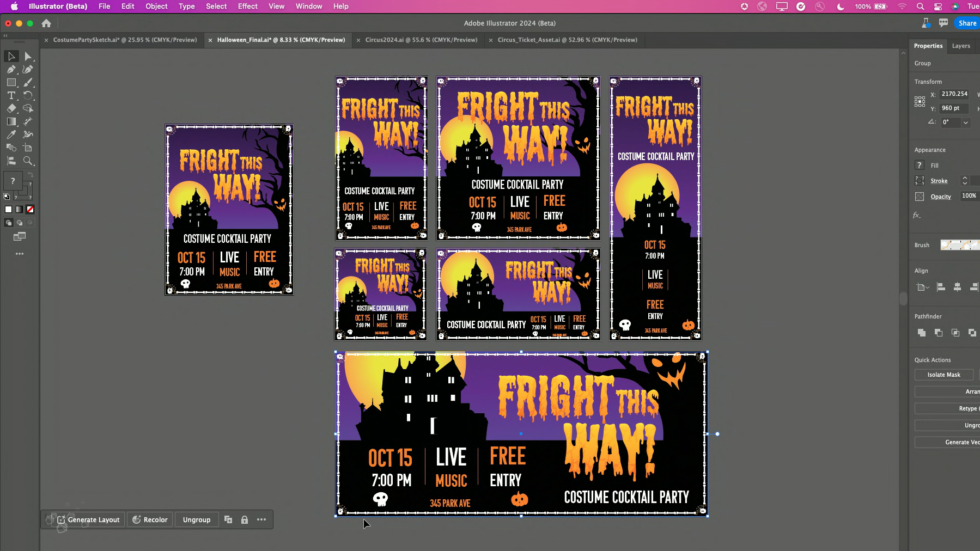Open rotation angle dropdown arrow
This screenshot has height=551, width=980.
pyautogui.click(x=966, y=123)
